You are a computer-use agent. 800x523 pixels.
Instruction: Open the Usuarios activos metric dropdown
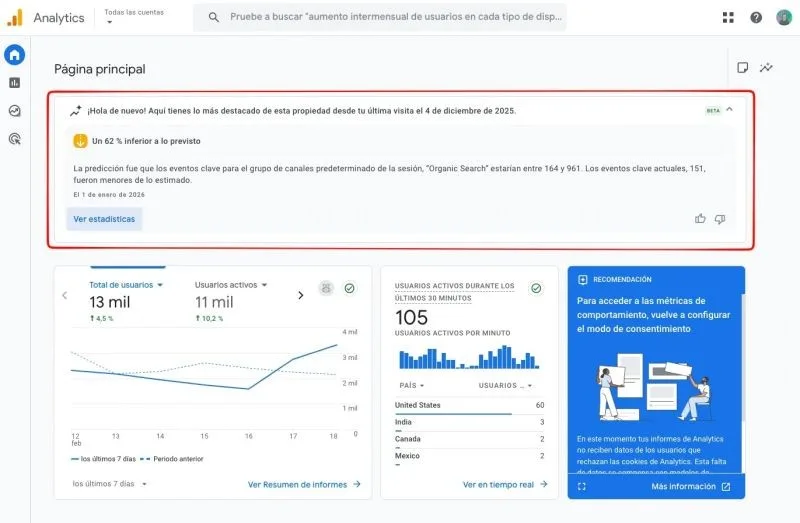(x=231, y=285)
